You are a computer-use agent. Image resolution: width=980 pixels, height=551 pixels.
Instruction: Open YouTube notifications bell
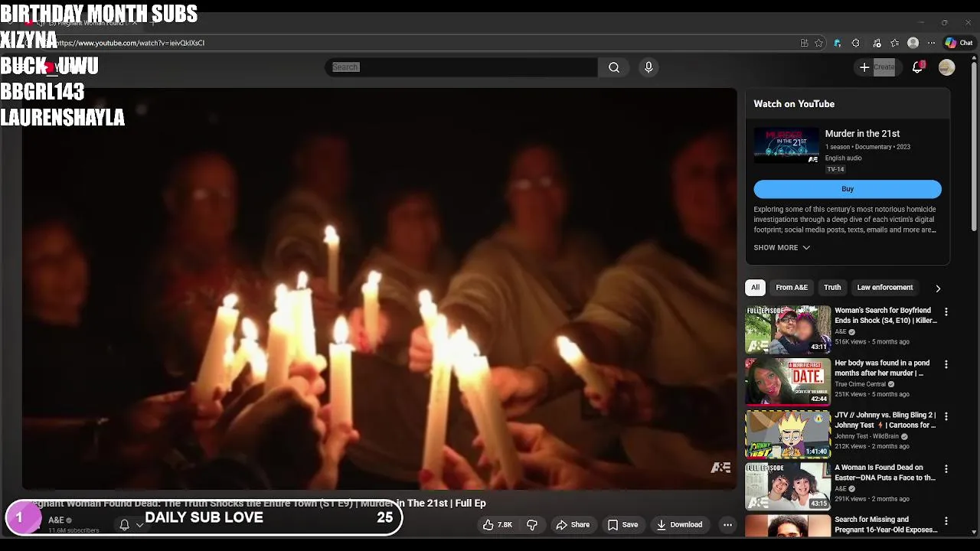pos(918,67)
